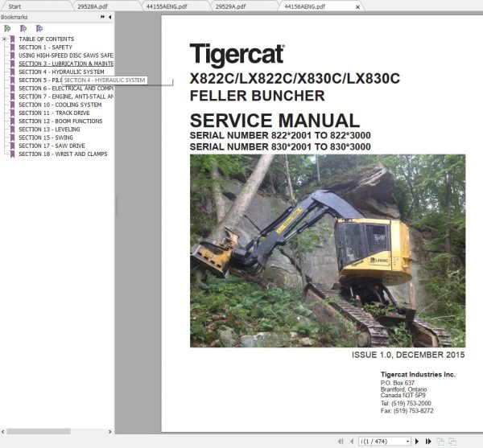
Task: Open SECTION 15 - SWING bookmark
Action: (x=46, y=138)
